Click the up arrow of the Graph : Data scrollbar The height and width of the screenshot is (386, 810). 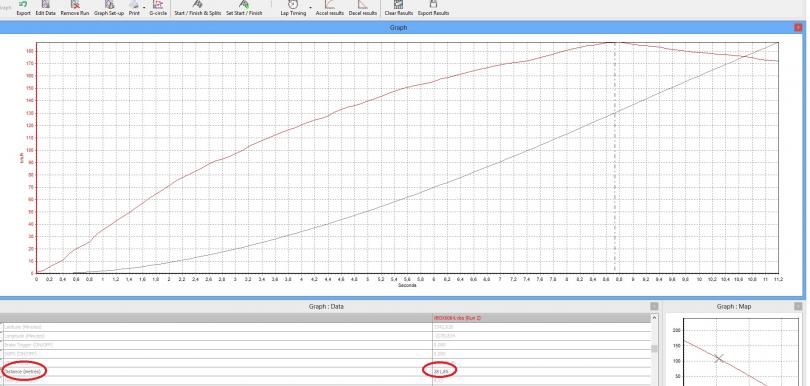coord(655,318)
